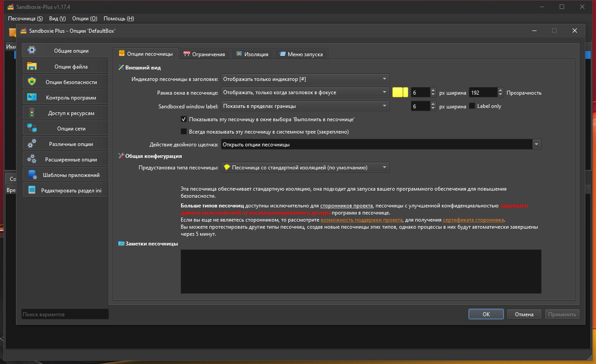Click the Применить button
The height and width of the screenshot is (364, 596).
coord(562,314)
